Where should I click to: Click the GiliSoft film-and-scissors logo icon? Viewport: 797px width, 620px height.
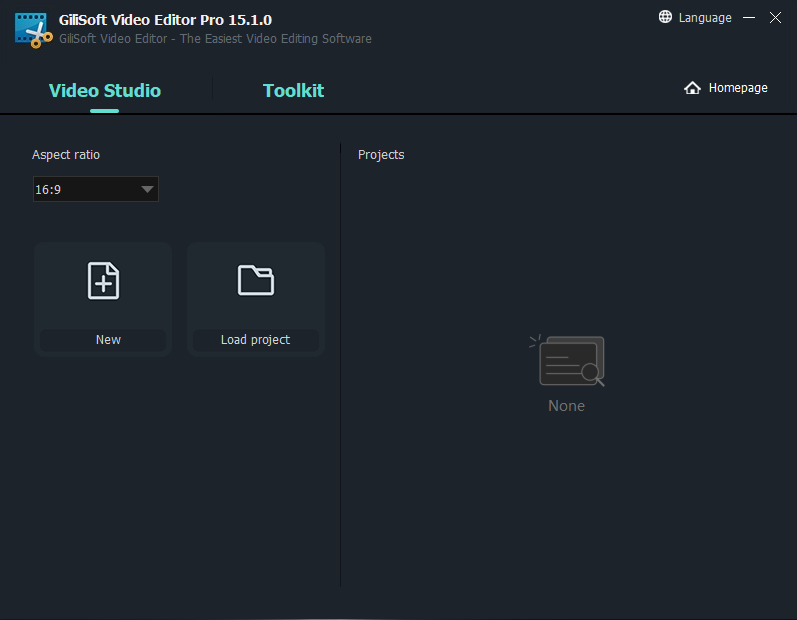(x=34, y=30)
